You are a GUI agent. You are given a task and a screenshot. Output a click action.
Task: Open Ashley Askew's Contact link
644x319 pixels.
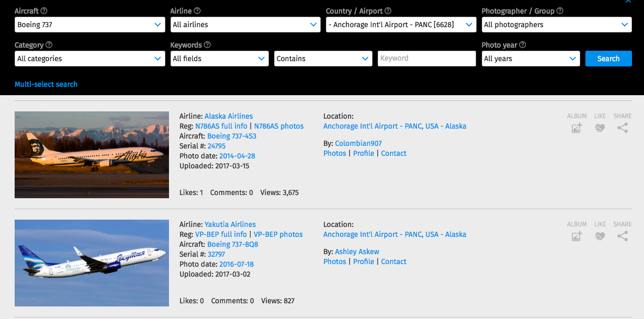pyautogui.click(x=394, y=261)
